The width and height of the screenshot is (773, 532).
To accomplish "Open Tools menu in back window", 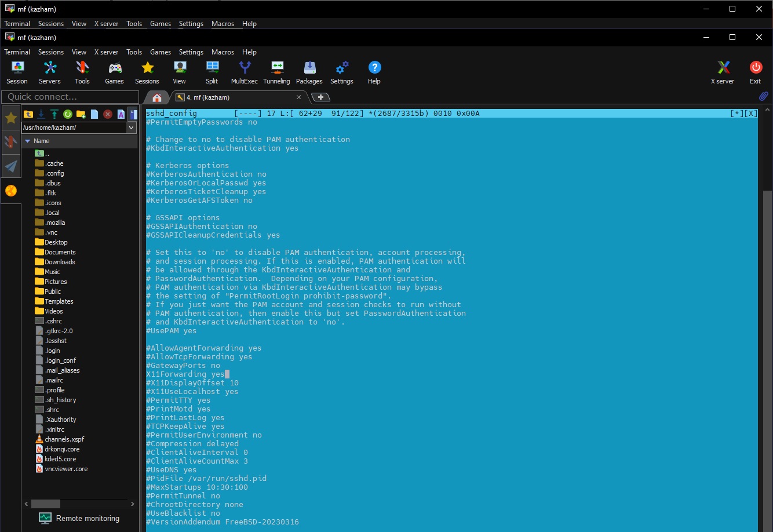I will [x=134, y=24].
